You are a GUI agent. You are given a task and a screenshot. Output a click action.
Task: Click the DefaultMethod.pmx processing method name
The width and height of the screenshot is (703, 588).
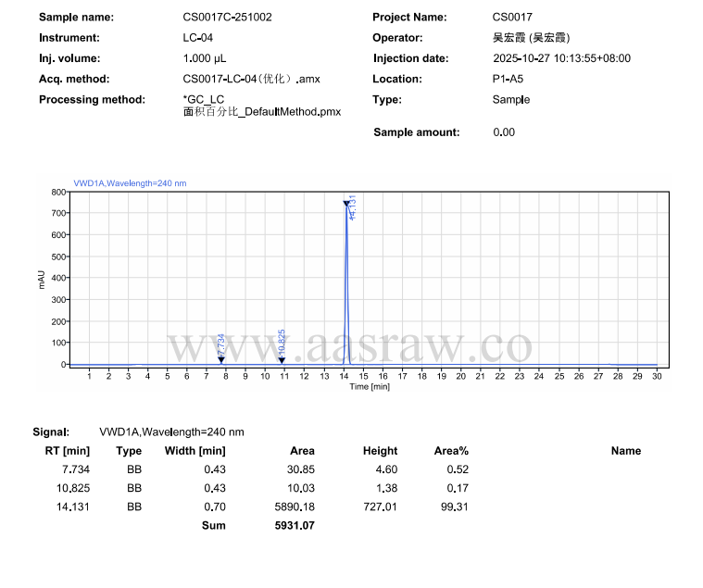coord(262,111)
